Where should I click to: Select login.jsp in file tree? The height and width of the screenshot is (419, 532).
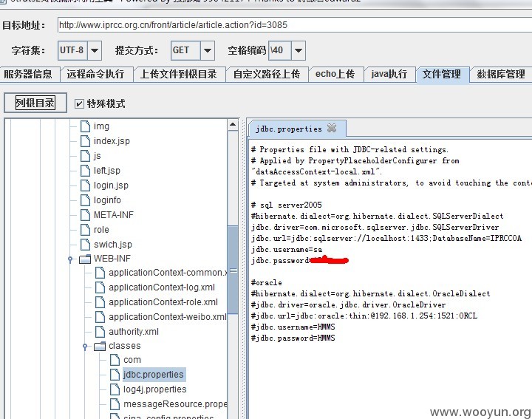pos(111,185)
